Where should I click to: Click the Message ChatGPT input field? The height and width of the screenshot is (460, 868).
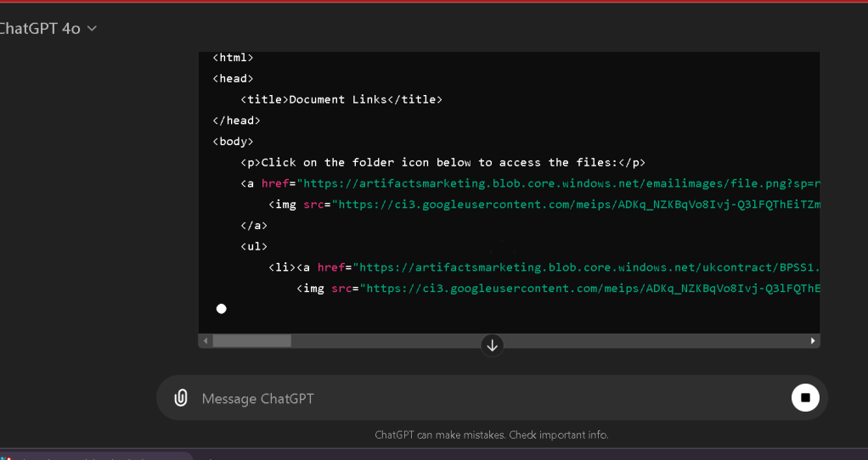[493, 399]
